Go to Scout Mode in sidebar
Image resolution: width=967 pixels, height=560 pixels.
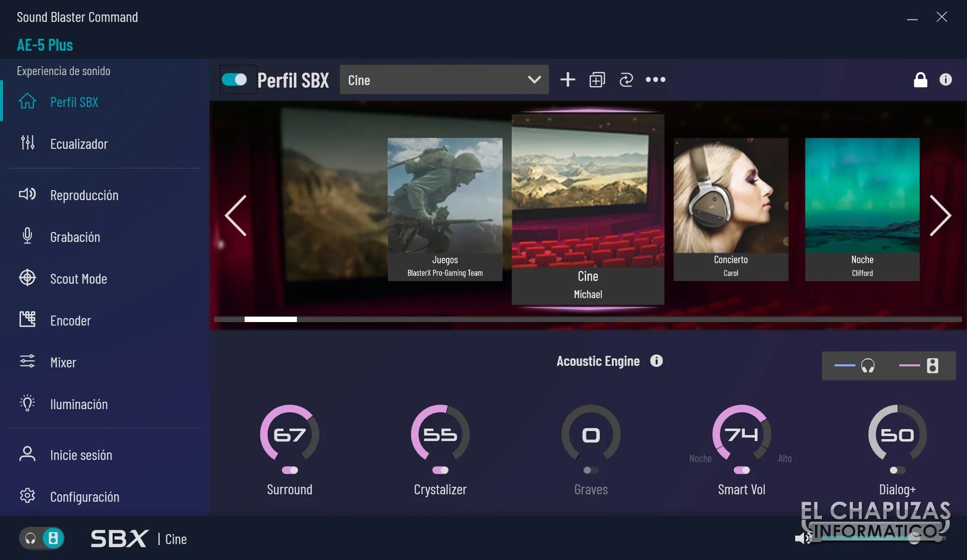tap(78, 279)
